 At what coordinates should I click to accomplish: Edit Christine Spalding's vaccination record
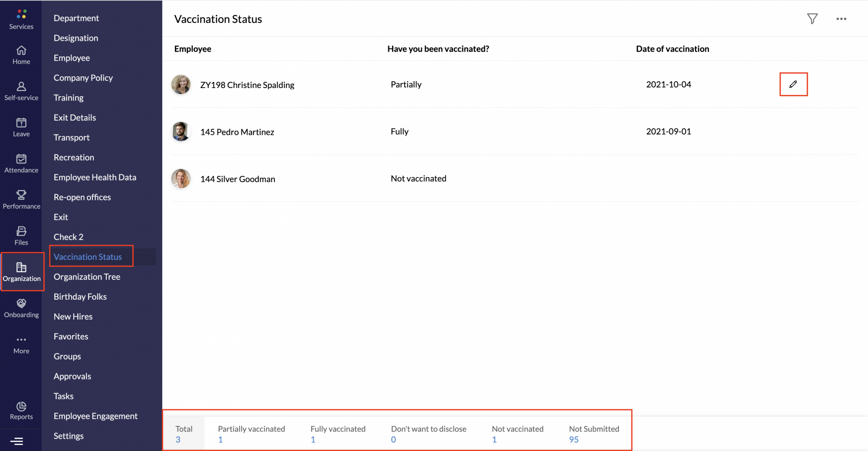(x=793, y=84)
